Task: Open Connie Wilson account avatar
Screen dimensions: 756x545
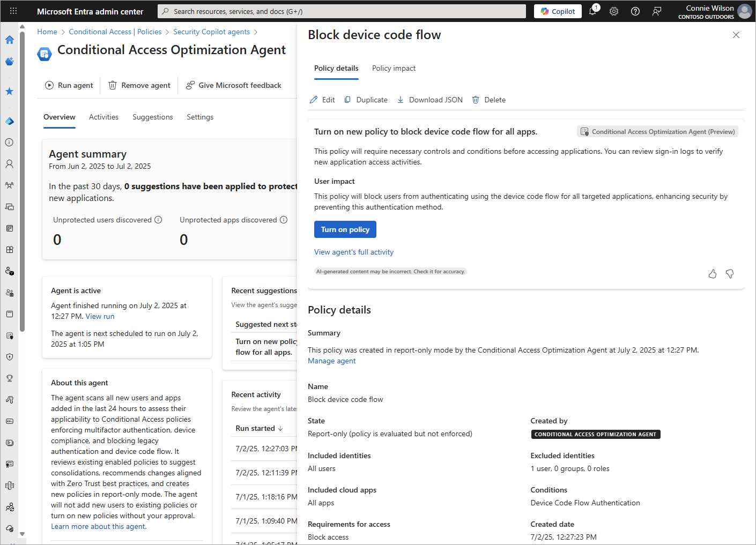Action: [x=744, y=11]
